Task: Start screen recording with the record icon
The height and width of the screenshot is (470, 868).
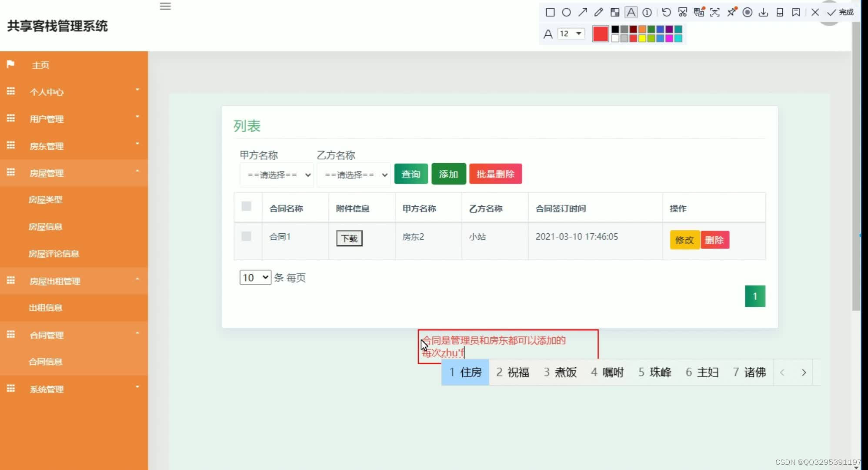Action: pyautogui.click(x=748, y=12)
